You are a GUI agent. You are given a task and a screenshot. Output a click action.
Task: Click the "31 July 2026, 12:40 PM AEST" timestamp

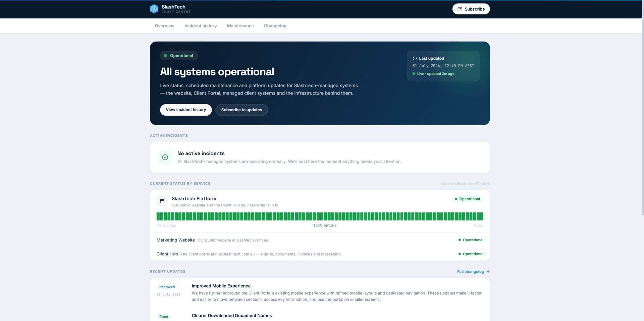click(x=443, y=66)
